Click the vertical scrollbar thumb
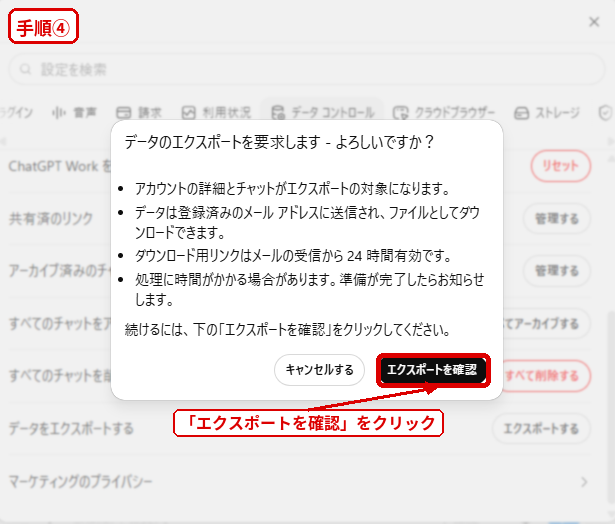 (x=611, y=408)
